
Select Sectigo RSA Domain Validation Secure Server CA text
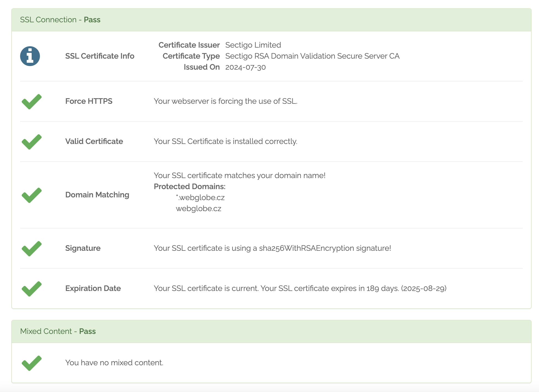pos(312,56)
